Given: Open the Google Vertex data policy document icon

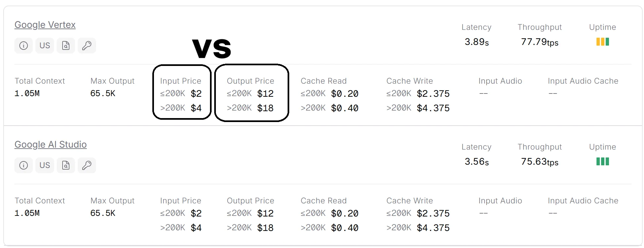Looking at the screenshot, I should pos(66,46).
